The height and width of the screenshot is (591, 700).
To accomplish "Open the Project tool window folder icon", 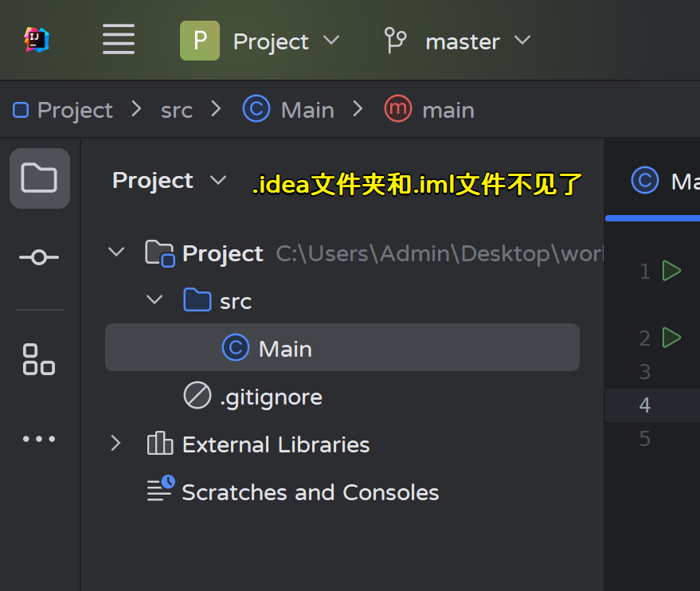I will (39, 178).
